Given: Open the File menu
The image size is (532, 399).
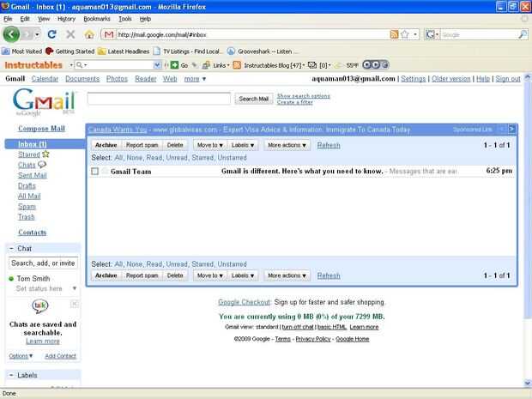Looking at the screenshot, I should point(8,19).
